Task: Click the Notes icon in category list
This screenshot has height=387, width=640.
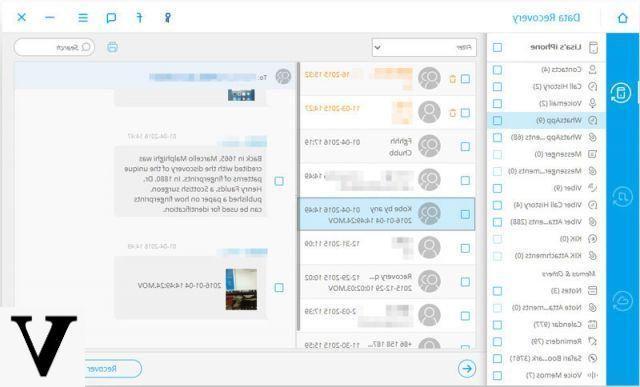Action: click(x=592, y=290)
